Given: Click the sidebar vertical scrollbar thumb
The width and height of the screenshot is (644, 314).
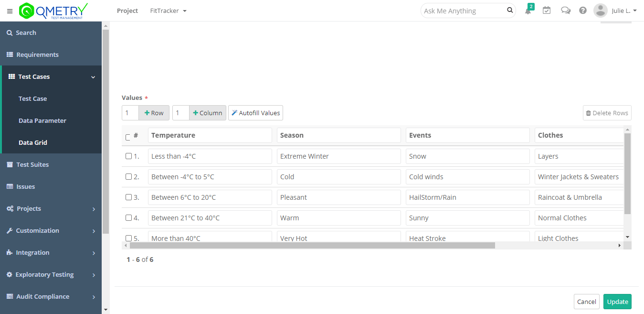Looking at the screenshot, I should pyautogui.click(x=106, y=131).
